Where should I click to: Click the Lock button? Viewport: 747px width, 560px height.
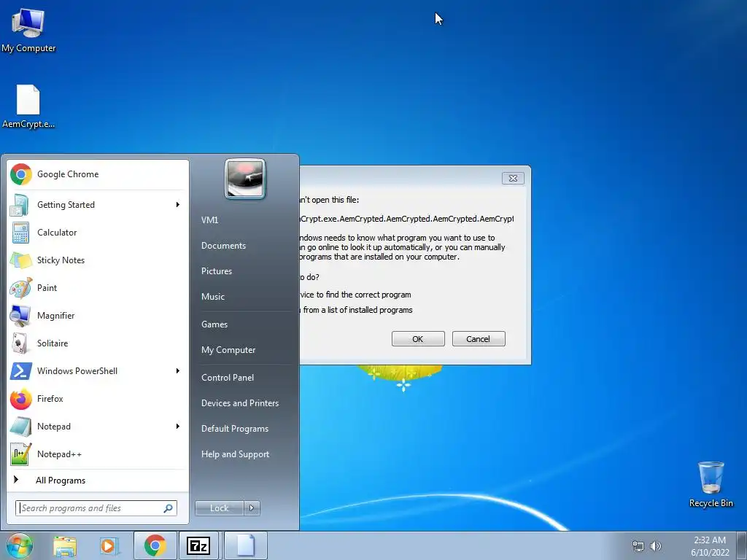click(220, 508)
